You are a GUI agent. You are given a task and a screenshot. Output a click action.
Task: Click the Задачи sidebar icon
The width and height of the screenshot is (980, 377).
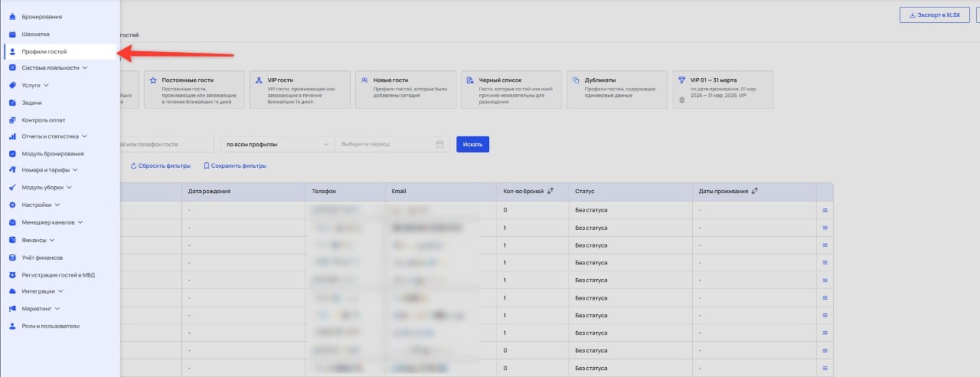pos(13,102)
